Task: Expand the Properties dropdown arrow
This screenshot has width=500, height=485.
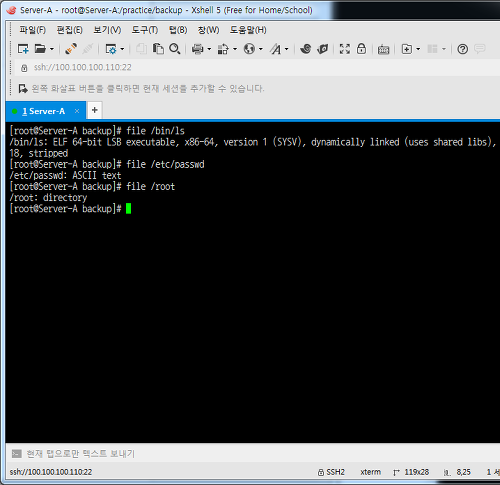Action: click(122, 49)
